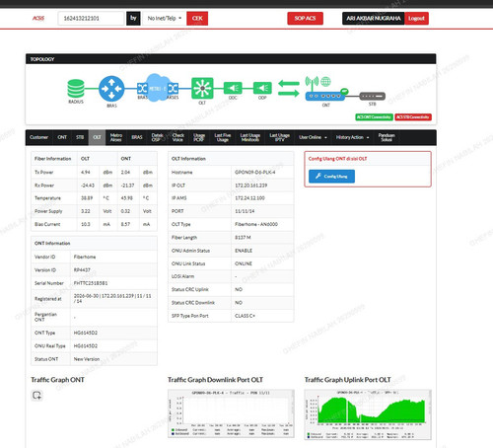Click the OLT Rx Power value -24.43
The height and width of the screenshot is (448, 493).
[88, 186]
